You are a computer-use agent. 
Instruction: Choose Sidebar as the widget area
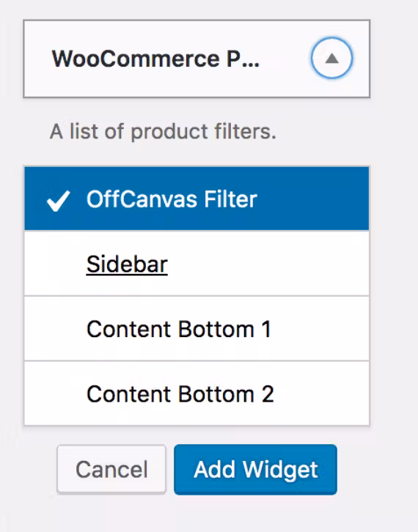(197, 264)
